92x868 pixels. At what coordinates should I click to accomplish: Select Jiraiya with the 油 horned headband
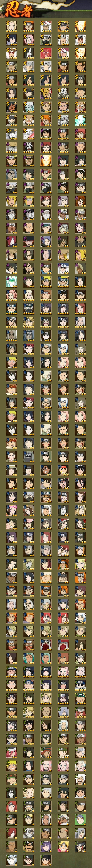[63, 40]
